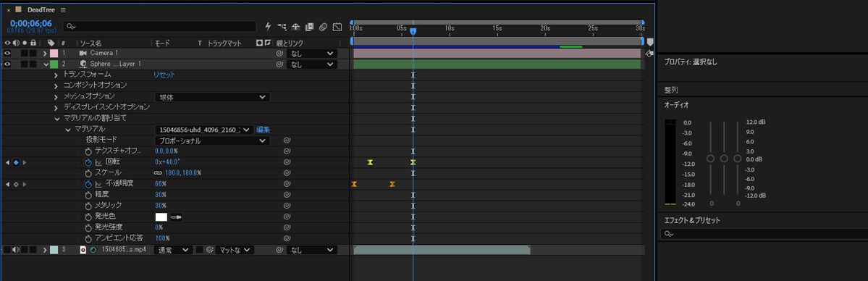The width and height of the screenshot is (868, 281).
Task: Go to next keyframe for 不透明度
Action: tap(25, 184)
